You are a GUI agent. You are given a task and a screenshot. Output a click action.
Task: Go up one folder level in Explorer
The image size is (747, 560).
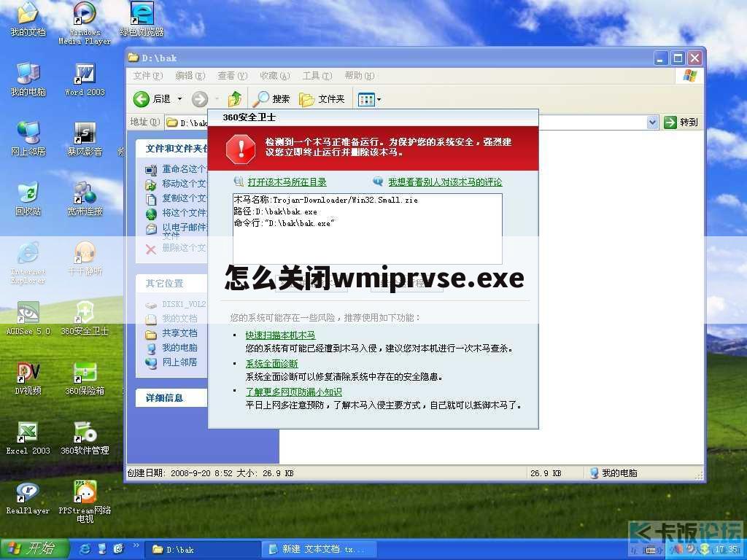click(235, 99)
